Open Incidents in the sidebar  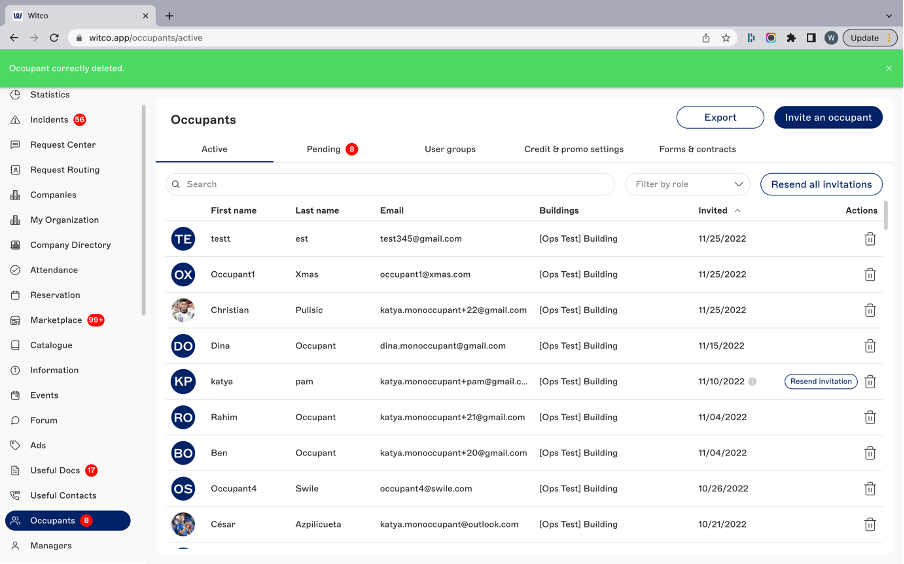point(49,120)
